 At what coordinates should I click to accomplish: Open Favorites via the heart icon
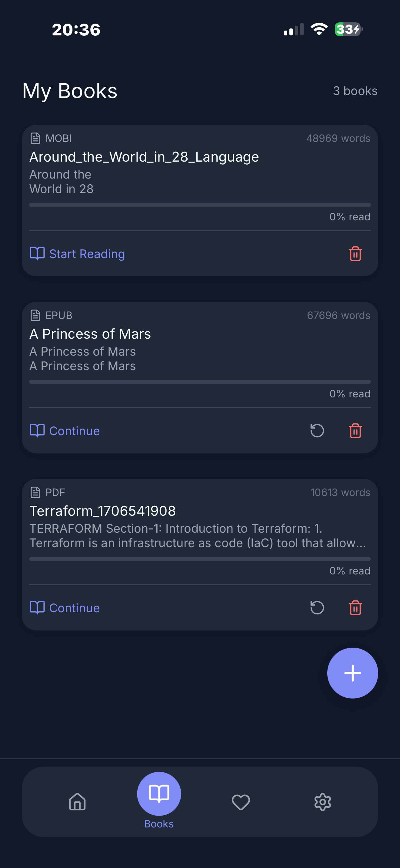point(241,802)
